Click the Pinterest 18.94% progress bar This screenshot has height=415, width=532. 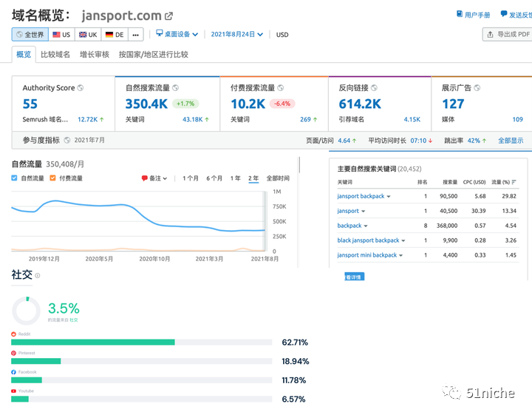pyautogui.click(x=141, y=361)
